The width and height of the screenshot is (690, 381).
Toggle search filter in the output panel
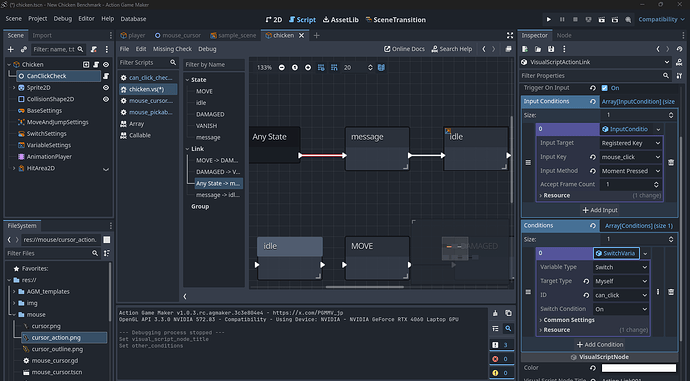pyautogui.click(x=508, y=328)
